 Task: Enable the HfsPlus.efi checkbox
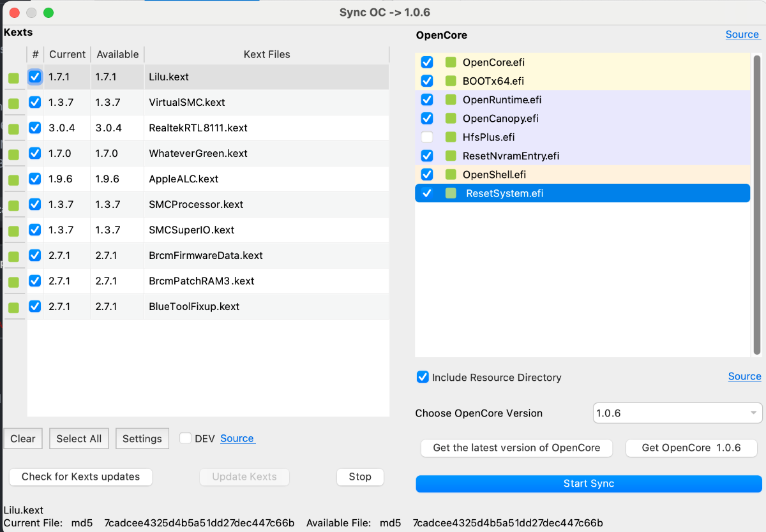427,137
